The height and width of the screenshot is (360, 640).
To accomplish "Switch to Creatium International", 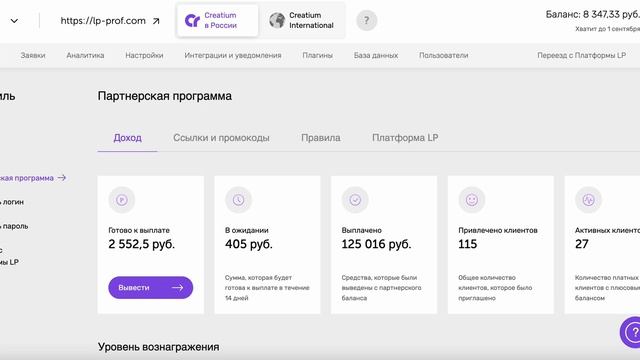I will point(302,20).
